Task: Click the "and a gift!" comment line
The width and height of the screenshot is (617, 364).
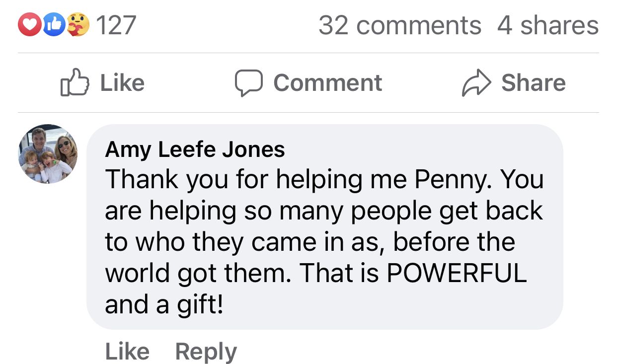Action: click(x=164, y=305)
